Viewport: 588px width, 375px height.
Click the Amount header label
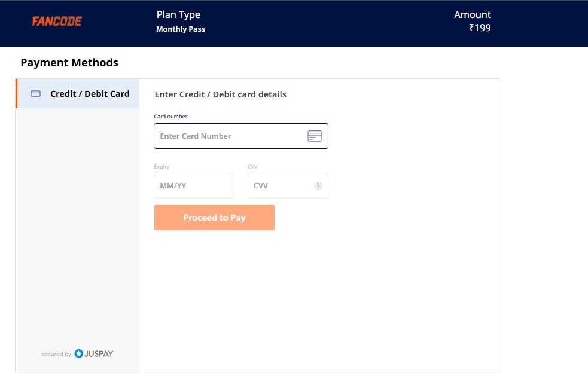click(x=473, y=14)
